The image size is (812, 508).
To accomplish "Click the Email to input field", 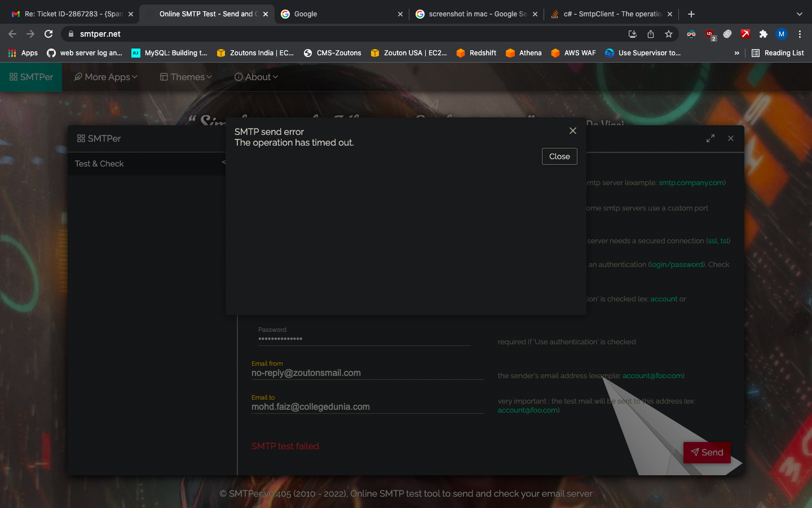I will tap(368, 407).
